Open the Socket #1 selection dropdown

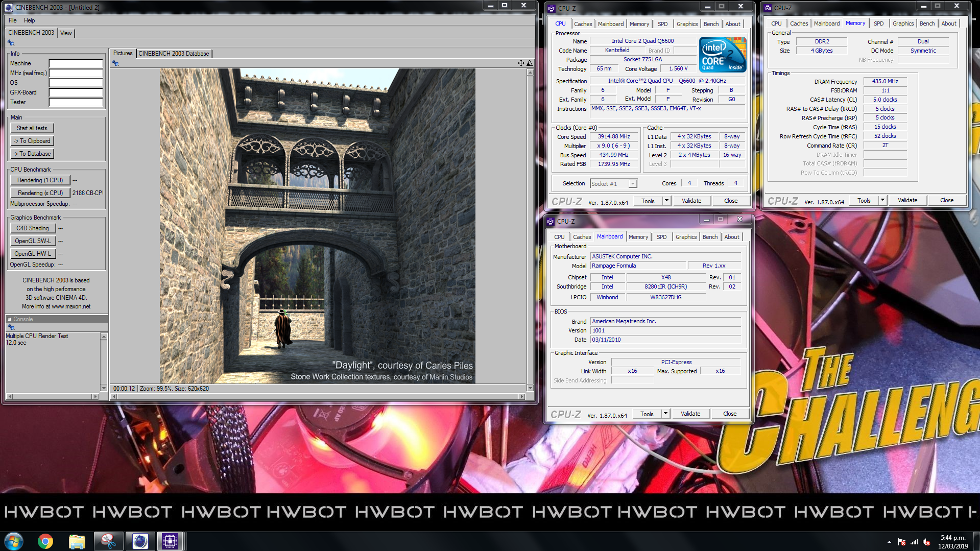click(614, 184)
